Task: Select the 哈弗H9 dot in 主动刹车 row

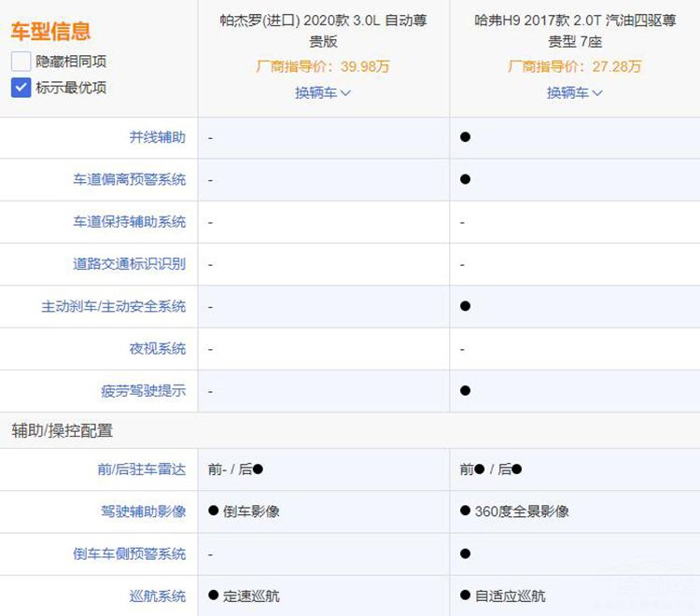Action: (x=465, y=306)
